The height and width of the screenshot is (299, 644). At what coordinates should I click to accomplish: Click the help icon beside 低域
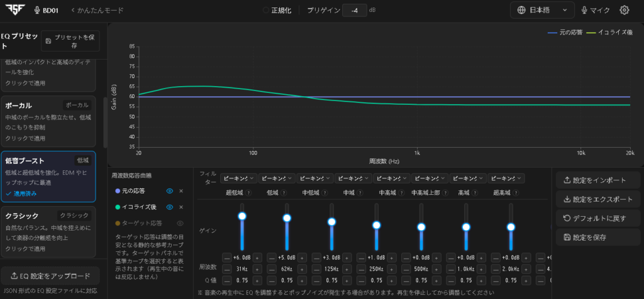(284, 193)
